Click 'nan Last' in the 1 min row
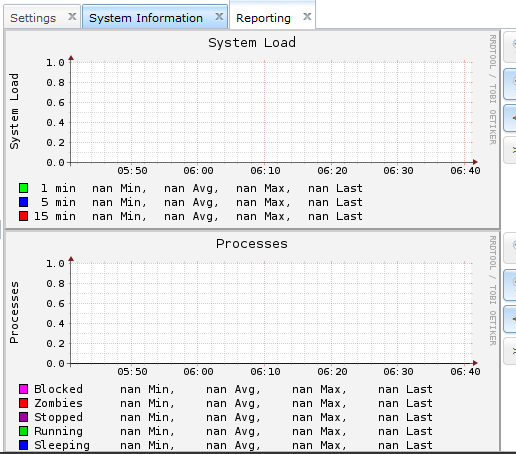 335,188
